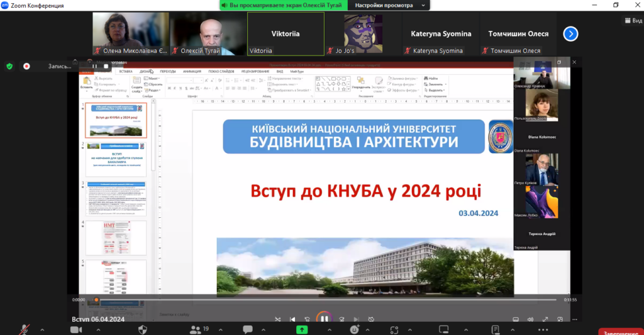Toggle subtitles icon in media player
644x335 pixels.
(x=516, y=319)
